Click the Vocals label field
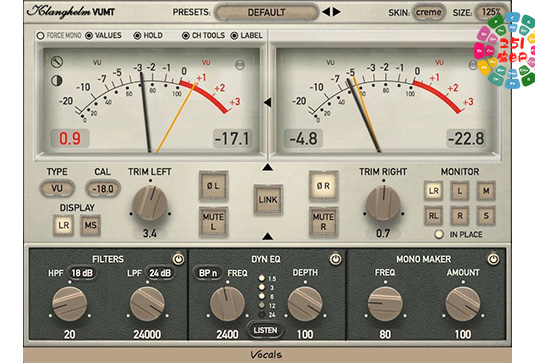 267,355
